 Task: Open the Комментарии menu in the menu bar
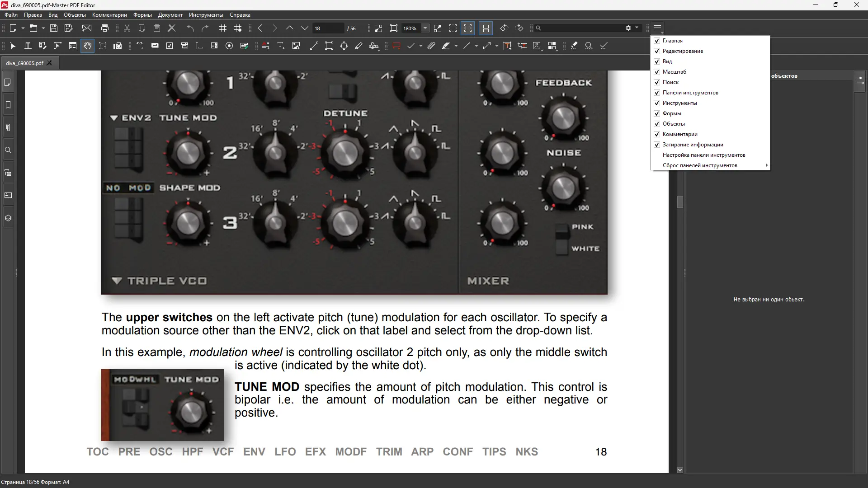coord(109,15)
